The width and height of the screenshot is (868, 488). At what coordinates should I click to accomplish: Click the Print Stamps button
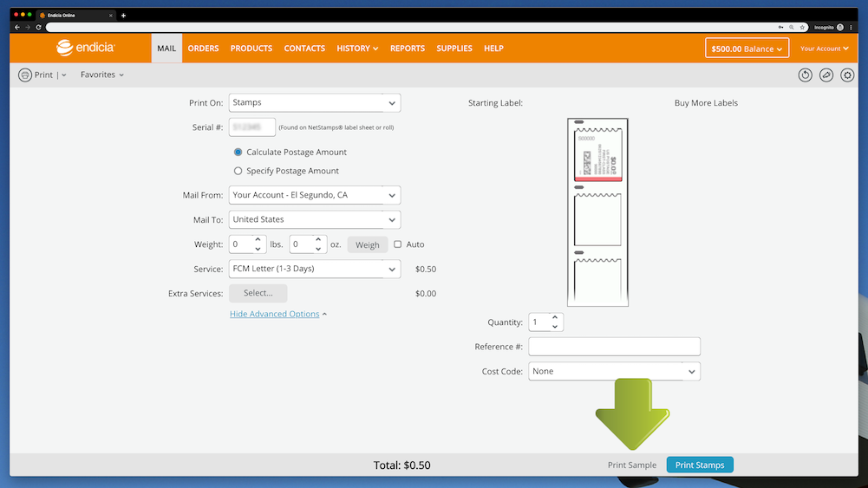click(700, 465)
